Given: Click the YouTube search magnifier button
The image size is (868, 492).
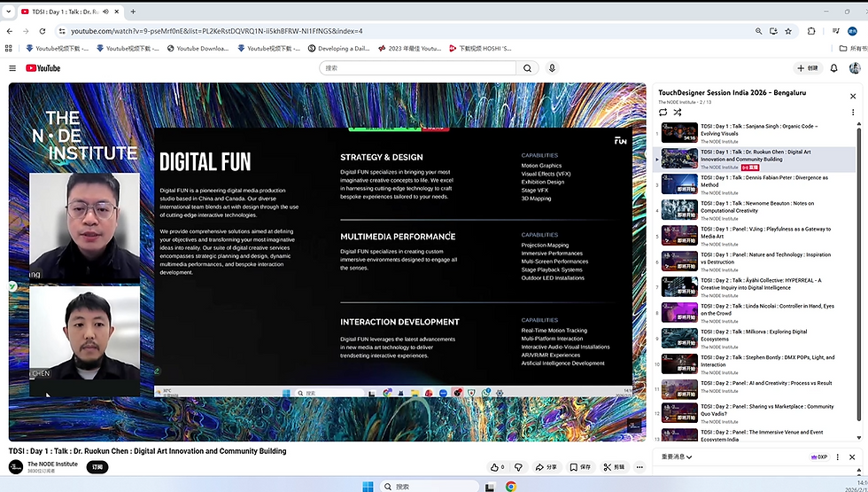Looking at the screenshot, I should (528, 68).
